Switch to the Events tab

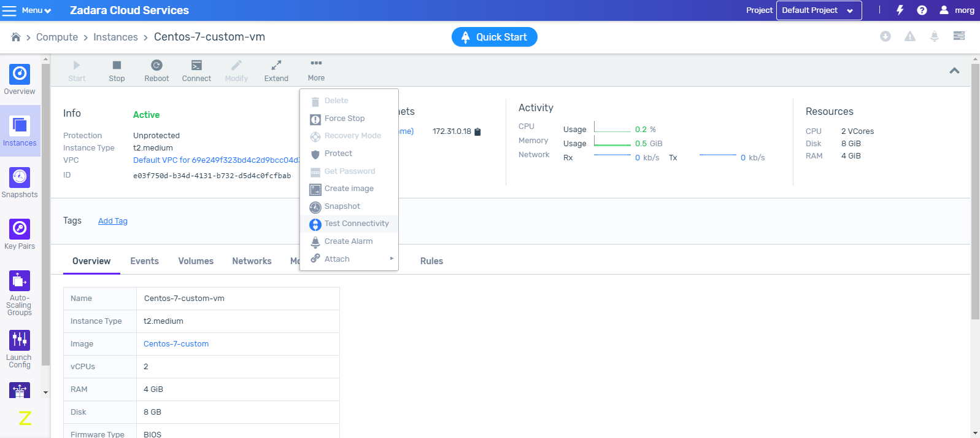pos(144,261)
